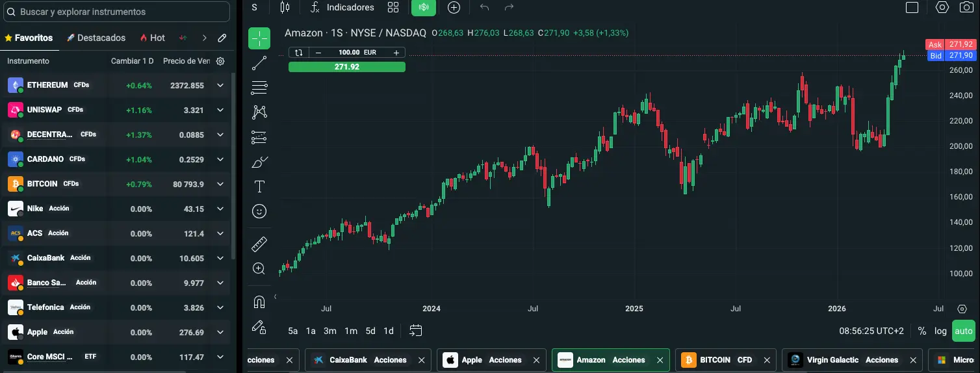The image size is (980, 373).
Task: Open the layout grid selector
Action: [x=393, y=7]
